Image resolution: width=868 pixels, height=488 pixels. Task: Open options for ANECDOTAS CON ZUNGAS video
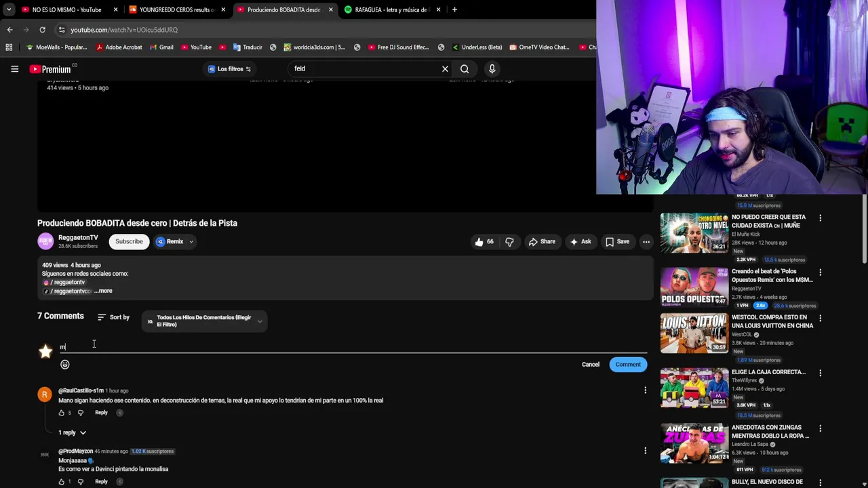point(820,428)
